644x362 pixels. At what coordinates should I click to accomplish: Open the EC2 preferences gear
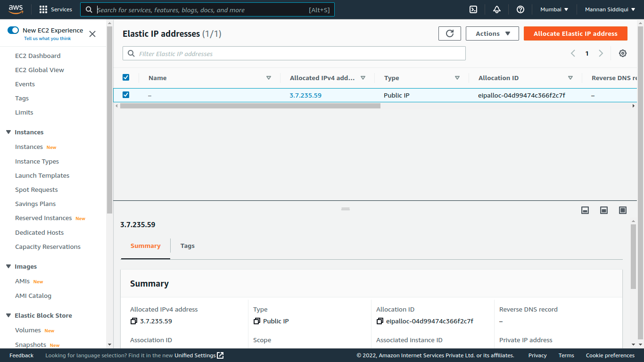click(623, 53)
